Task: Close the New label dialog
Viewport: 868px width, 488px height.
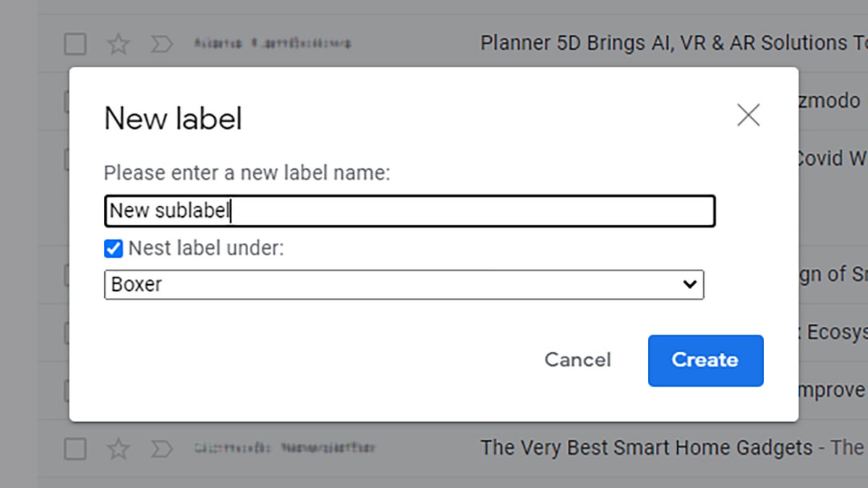Action: (749, 115)
